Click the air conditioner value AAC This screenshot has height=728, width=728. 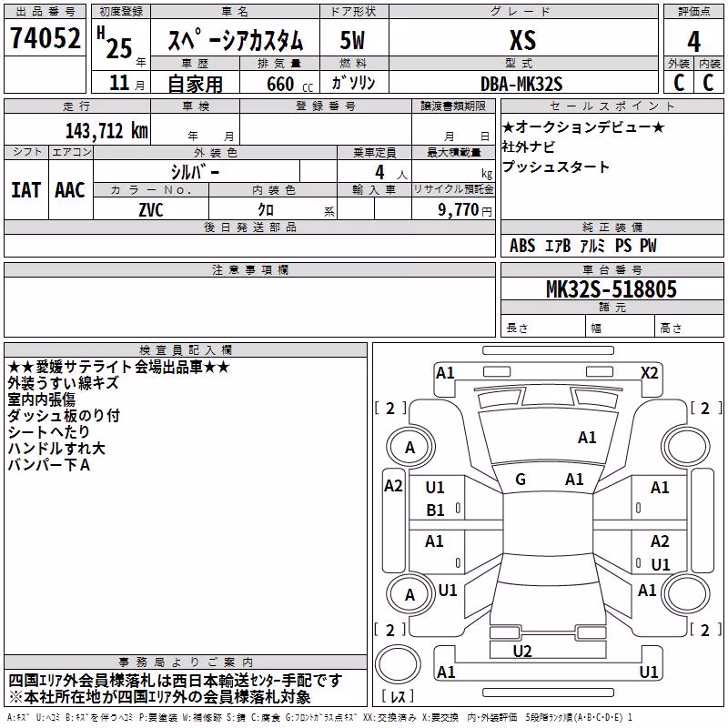pyautogui.click(x=70, y=190)
